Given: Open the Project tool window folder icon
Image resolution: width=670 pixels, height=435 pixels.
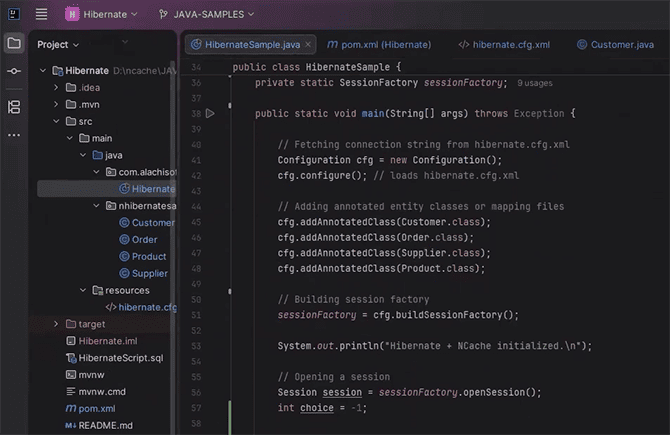Looking at the screenshot, I should 14,44.
